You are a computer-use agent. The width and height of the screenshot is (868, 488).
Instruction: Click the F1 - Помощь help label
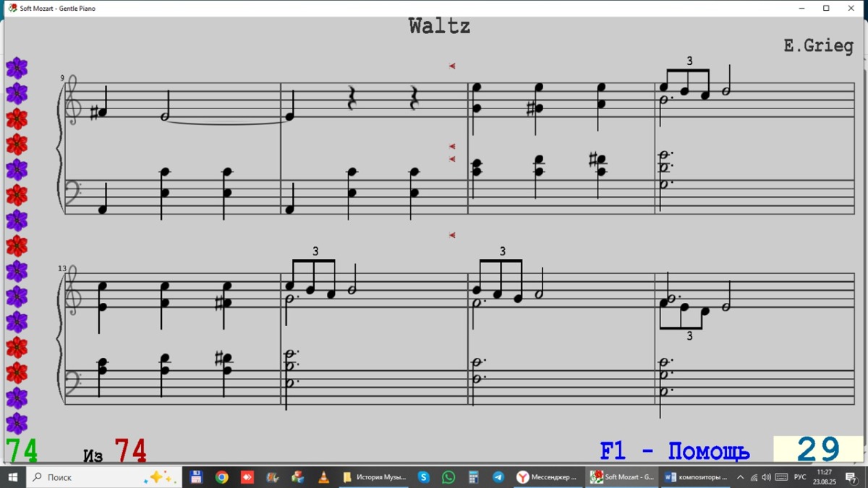coord(675,451)
